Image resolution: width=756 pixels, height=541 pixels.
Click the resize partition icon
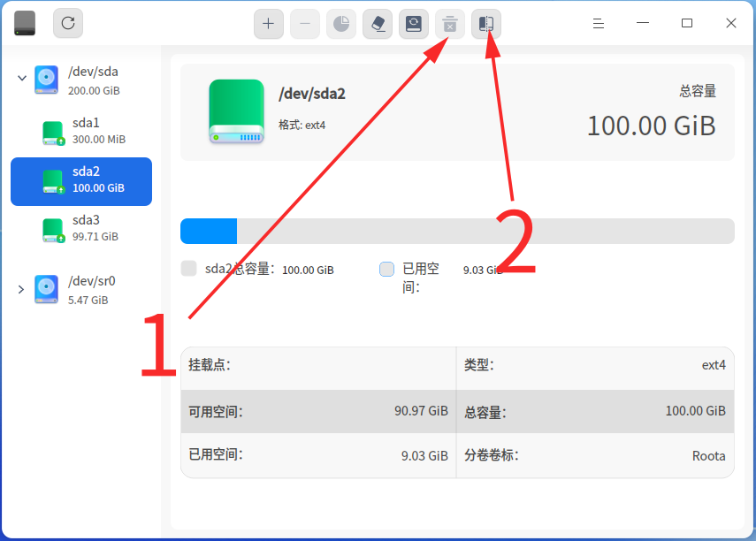click(x=486, y=24)
